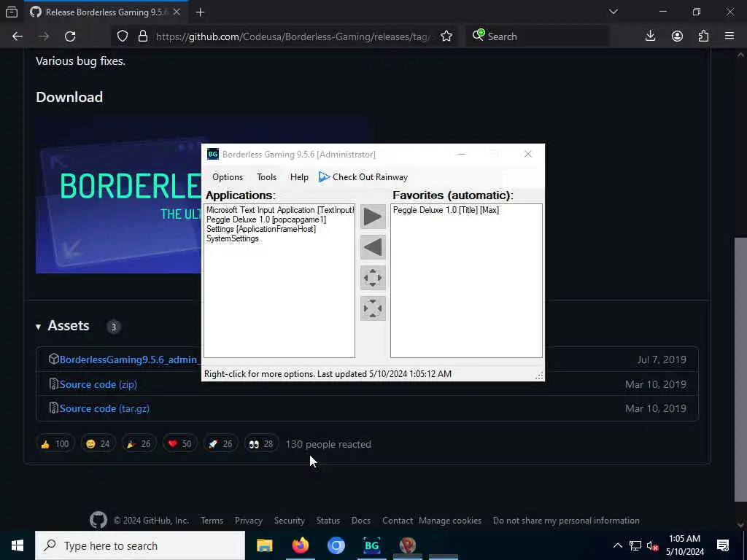747x560 pixels.
Task: Click the eyes reaction with 28
Action: pyautogui.click(x=261, y=444)
